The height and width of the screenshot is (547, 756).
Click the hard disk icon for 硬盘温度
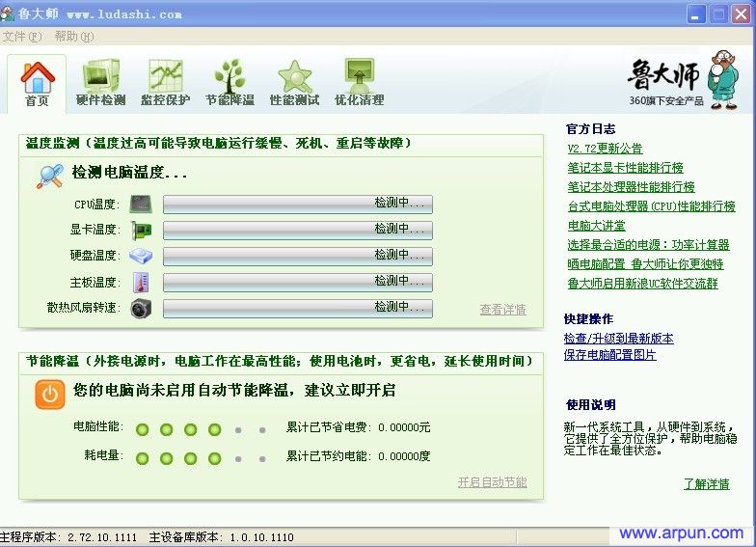(x=141, y=257)
